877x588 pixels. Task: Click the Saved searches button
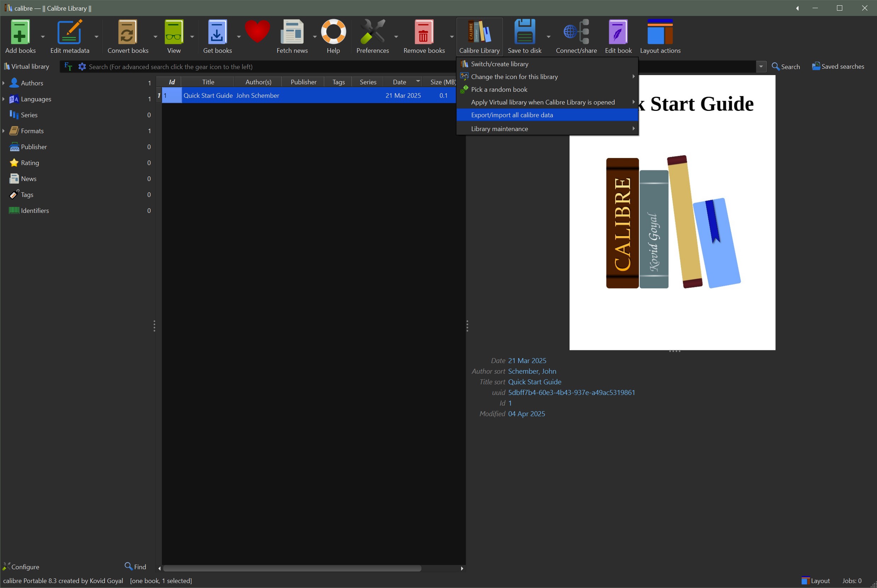tap(838, 67)
